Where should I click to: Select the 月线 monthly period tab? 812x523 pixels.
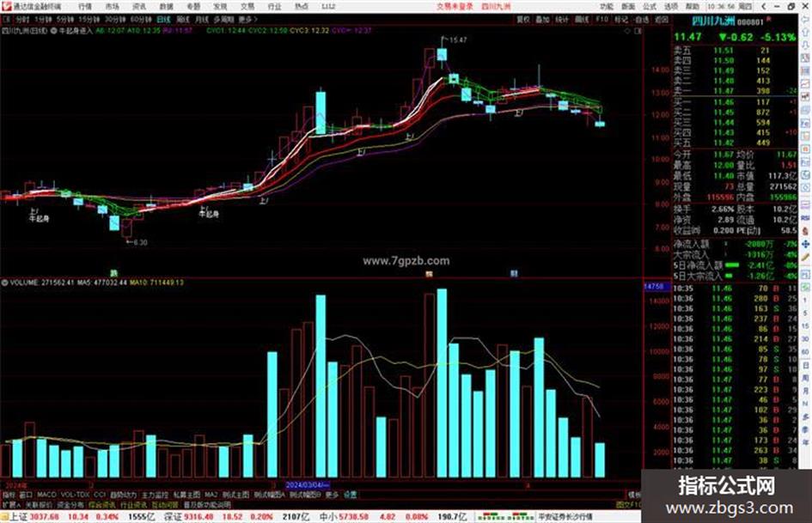click(x=201, y=20)
